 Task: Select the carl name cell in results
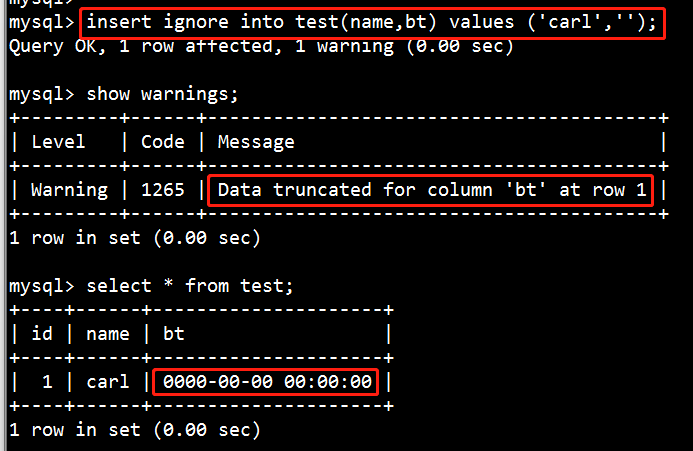107,382
